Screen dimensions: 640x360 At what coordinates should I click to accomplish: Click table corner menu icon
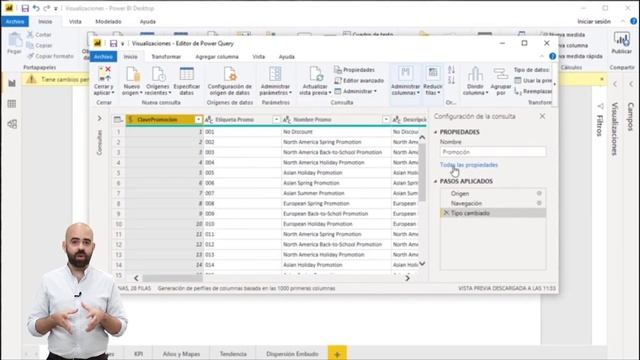(x=118, y=120)
